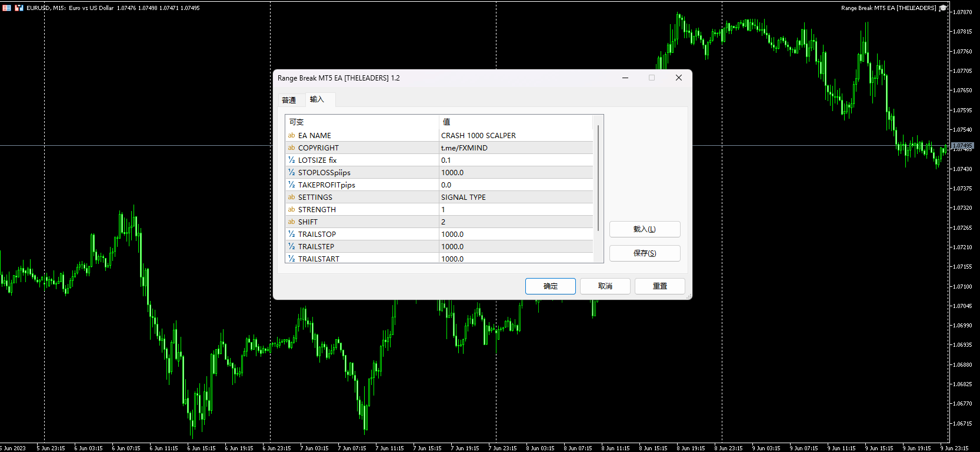
Task: Click the STOPLOSSpiips numeric type icon
Action: (291, 173)
